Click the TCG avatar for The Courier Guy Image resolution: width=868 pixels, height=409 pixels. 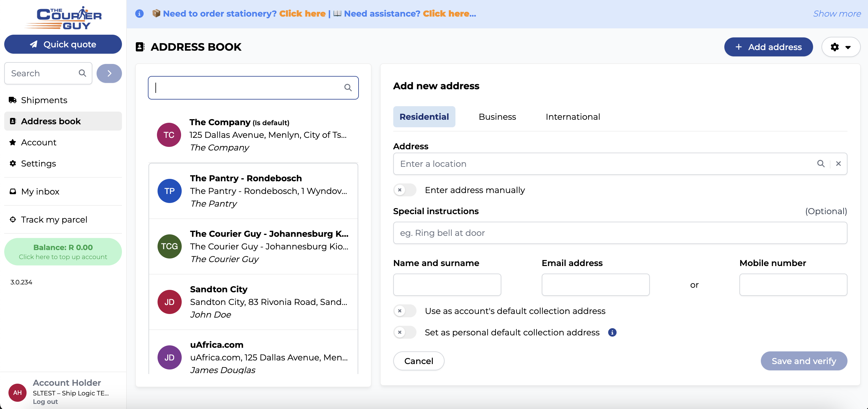170,246
